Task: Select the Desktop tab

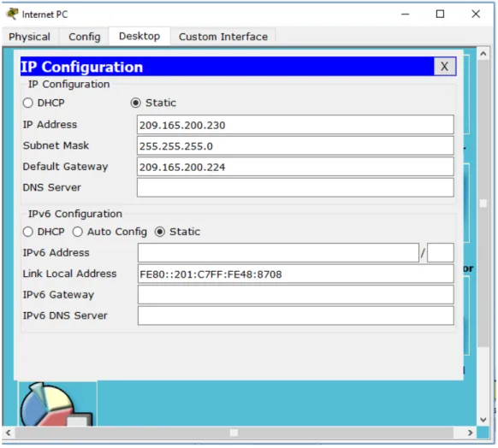Action: (139, 36)
